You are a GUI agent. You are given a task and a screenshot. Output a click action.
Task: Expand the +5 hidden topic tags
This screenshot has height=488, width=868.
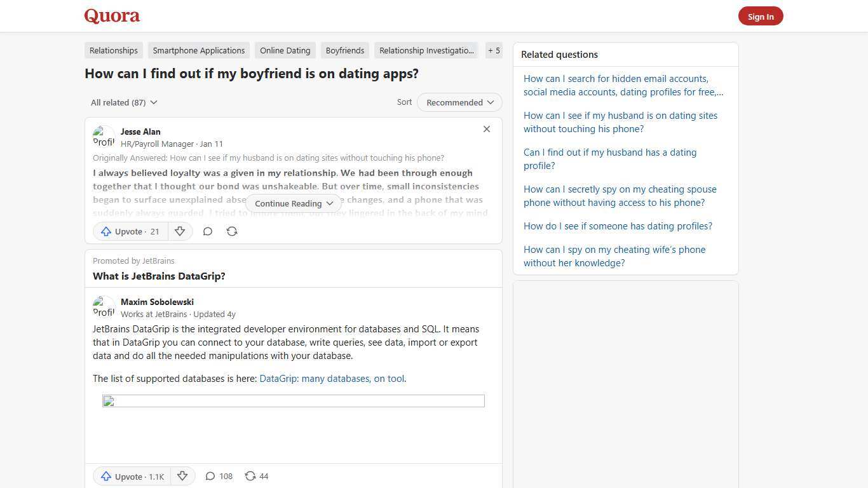pos(494,50)
